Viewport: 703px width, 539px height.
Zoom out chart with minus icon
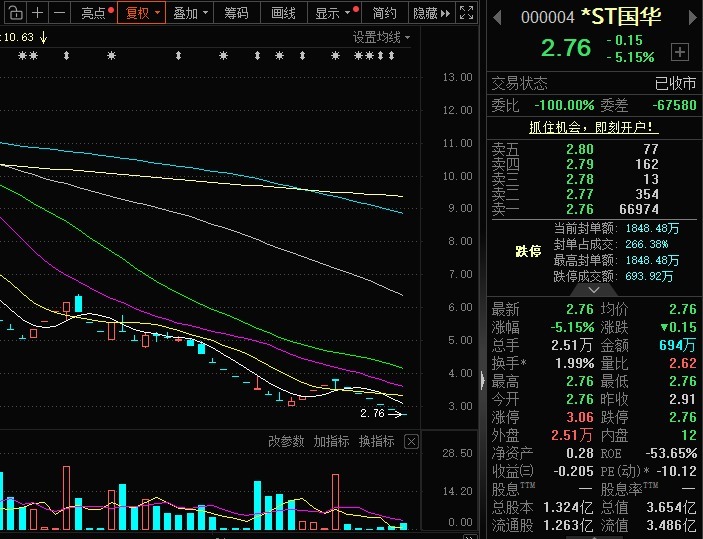click(x=60, y=13)
